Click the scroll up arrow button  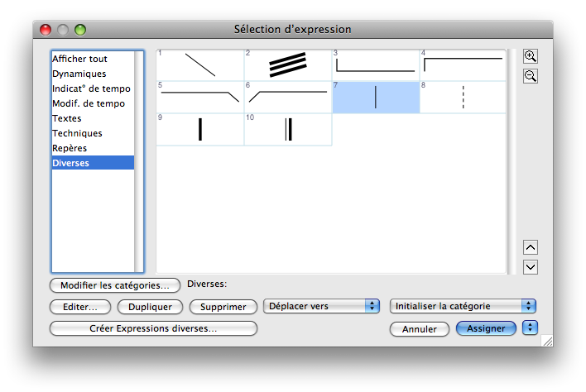[x=531, y=247]
